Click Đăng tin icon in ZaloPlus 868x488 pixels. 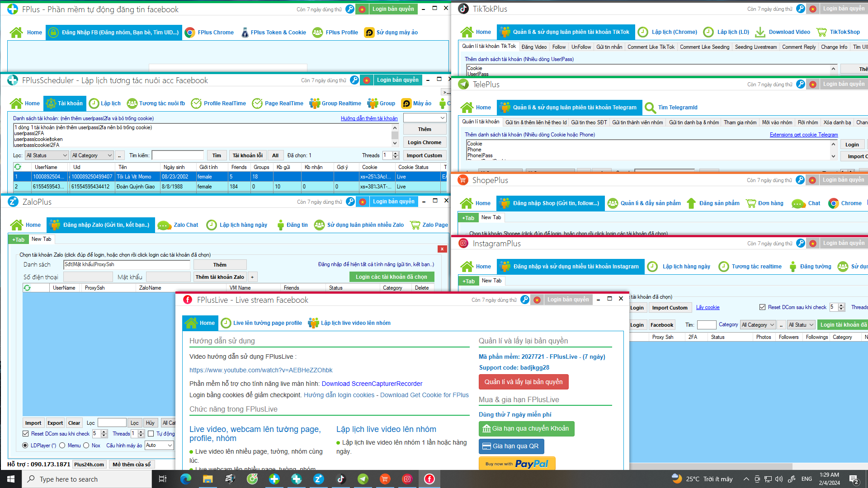[x=281, y=225]
